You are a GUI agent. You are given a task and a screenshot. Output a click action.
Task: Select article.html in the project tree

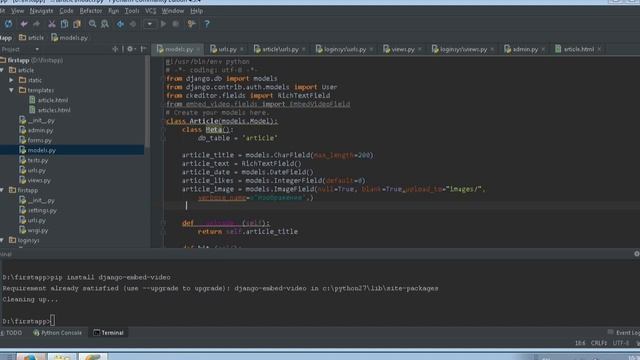[x=49, y=100]
